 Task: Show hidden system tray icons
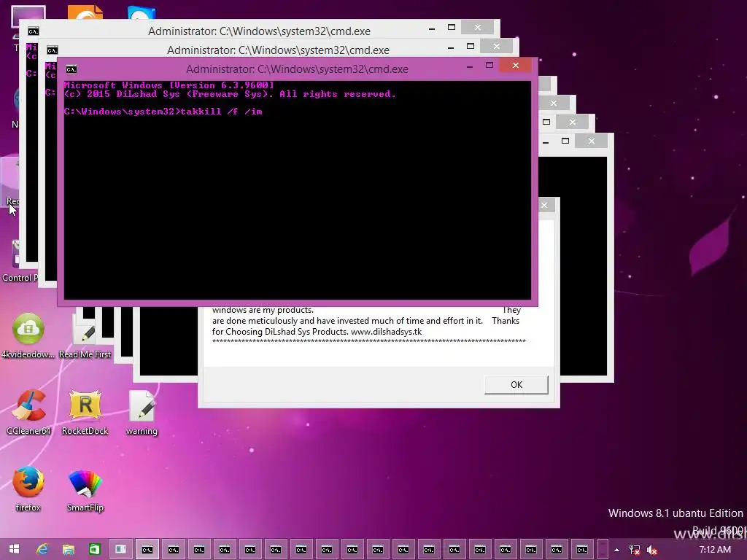pos(616,550)
